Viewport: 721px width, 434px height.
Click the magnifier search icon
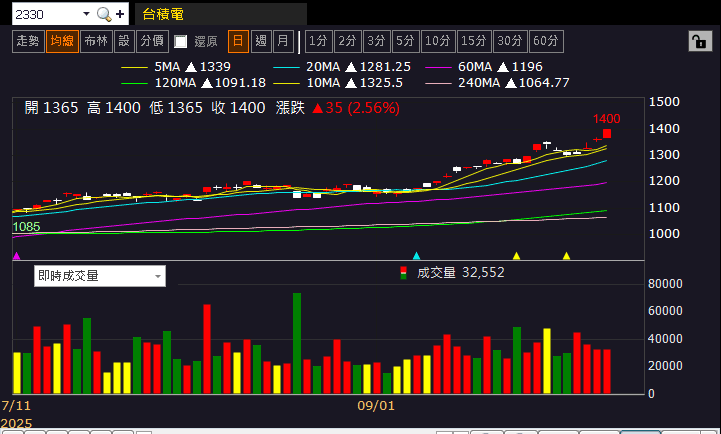tap(104, 14)
